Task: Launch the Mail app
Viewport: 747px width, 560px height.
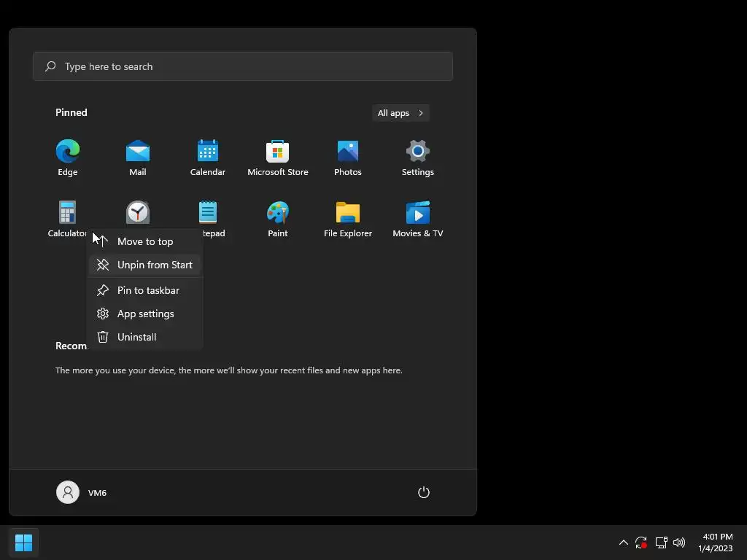Action: coord(138,158)
